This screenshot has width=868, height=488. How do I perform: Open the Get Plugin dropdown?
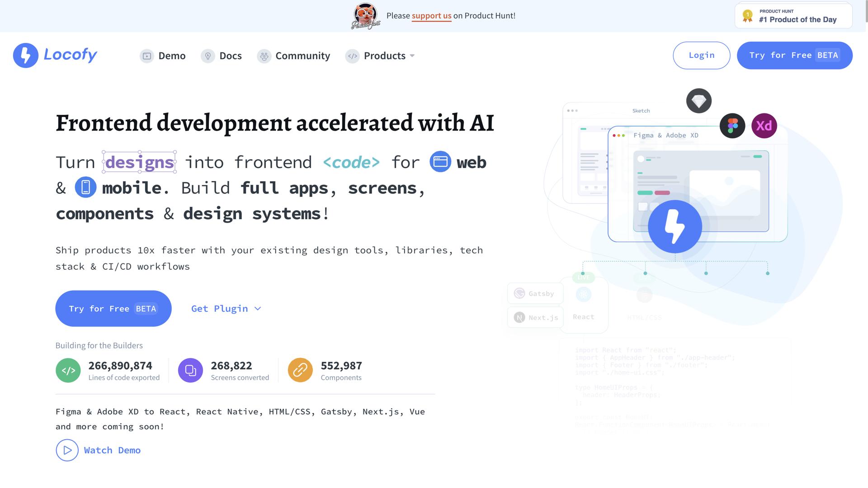226,309
